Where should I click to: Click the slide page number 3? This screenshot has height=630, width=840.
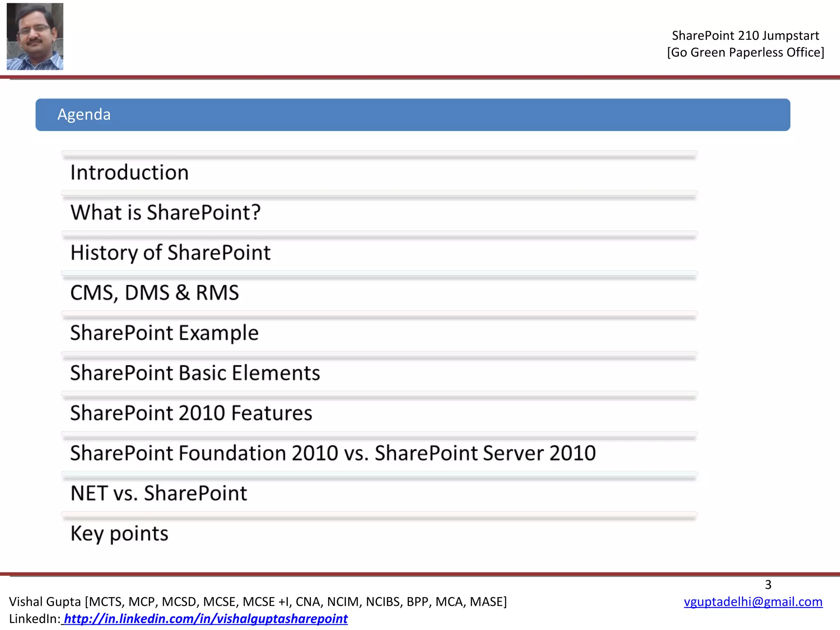pos(768,584)
